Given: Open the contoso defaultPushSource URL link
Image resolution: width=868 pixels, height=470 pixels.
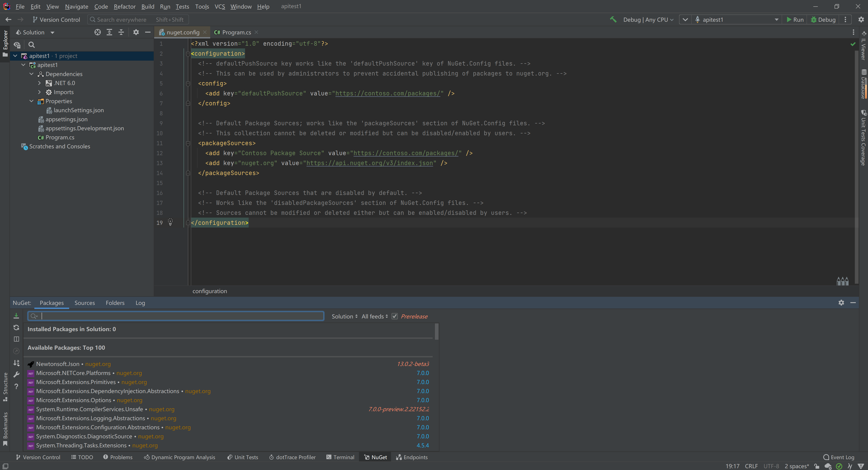Looking at the screenshot, I should pos(387,93).
